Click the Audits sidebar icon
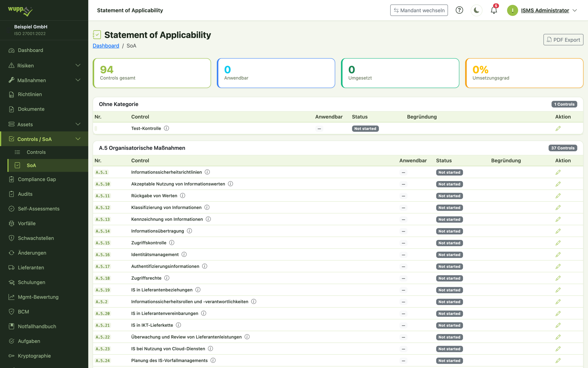Screen dimensions: 588x368 11,194
